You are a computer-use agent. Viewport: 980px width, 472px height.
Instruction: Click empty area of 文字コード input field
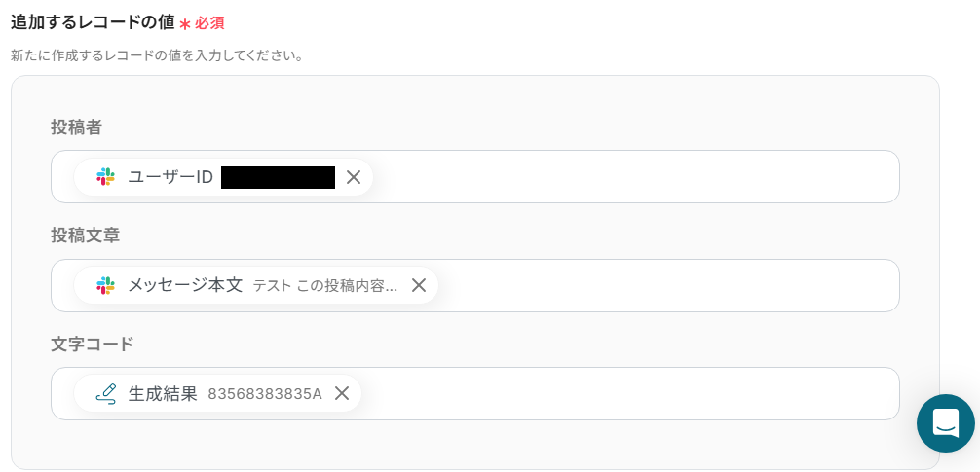tap(623, 393)
